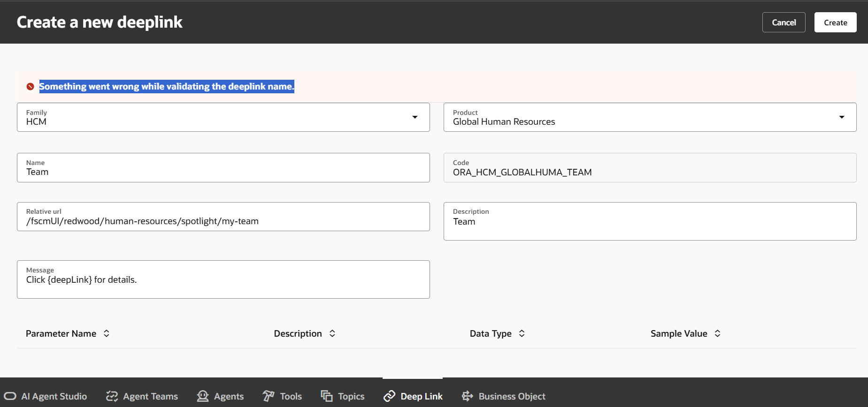Click the Sample Value column header
Image resolution: width=868 pixels, height=407 pixels.
point(679,333)
